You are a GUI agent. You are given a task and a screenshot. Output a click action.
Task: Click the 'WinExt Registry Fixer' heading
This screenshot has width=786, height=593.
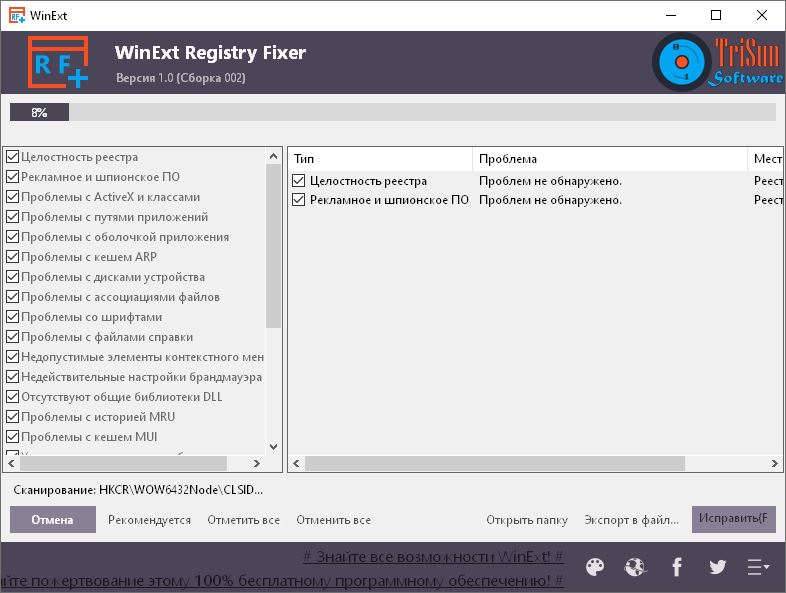click(x=210, y=53)
